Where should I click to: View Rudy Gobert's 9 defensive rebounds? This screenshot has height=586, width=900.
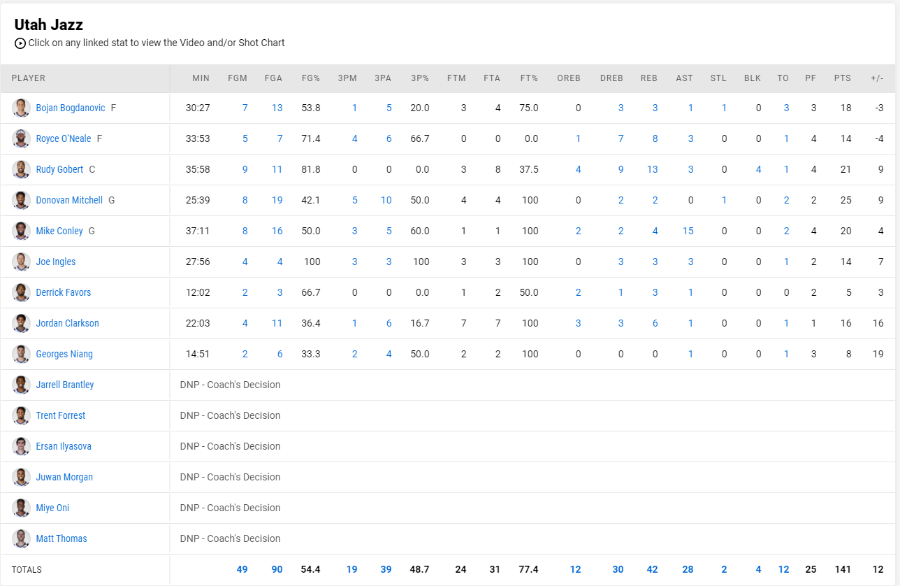click(x=620, y=169)
